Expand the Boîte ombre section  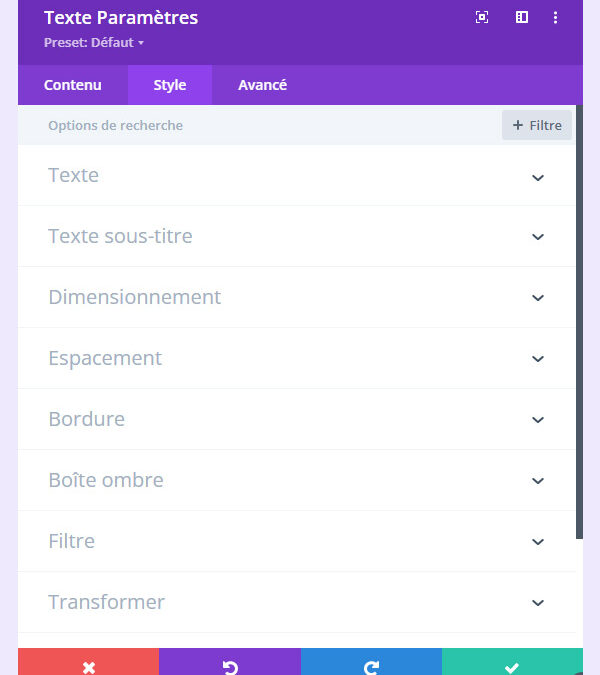point(538,481)
